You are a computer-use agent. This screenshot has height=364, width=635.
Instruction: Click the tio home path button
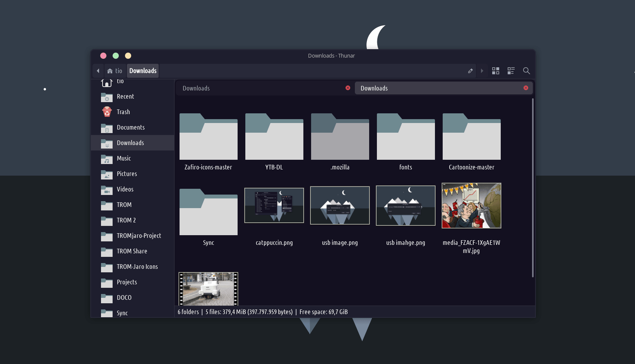coord(115,71)
